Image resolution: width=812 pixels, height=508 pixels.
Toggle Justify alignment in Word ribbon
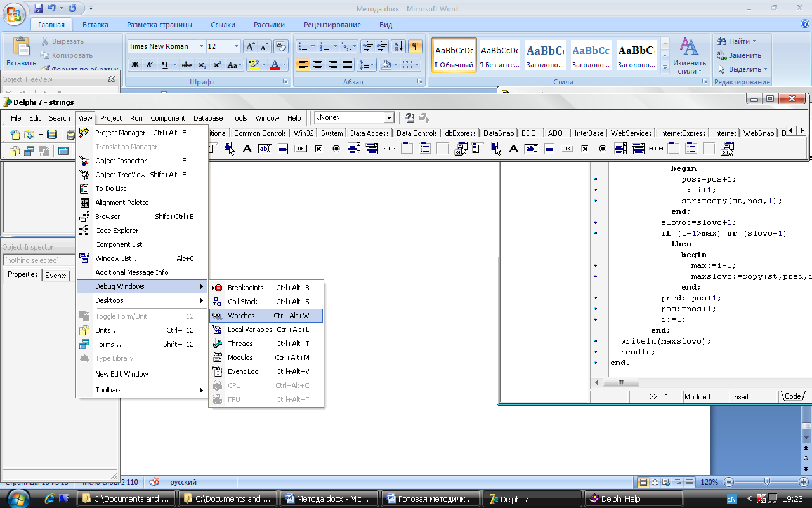point(348,65)
